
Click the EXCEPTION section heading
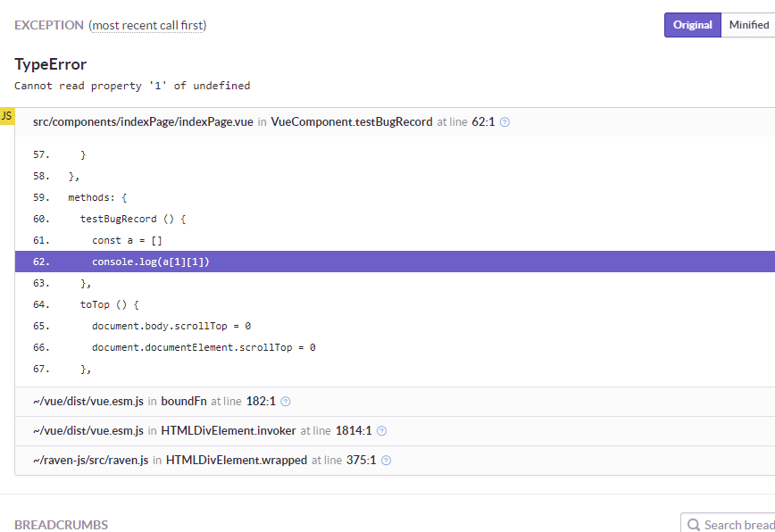(49, 25)
